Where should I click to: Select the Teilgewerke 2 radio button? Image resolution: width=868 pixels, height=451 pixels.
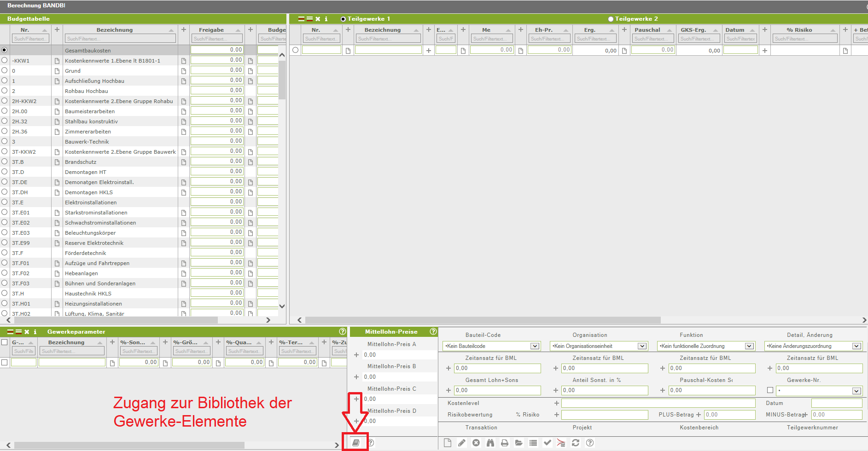click(611, 19)
